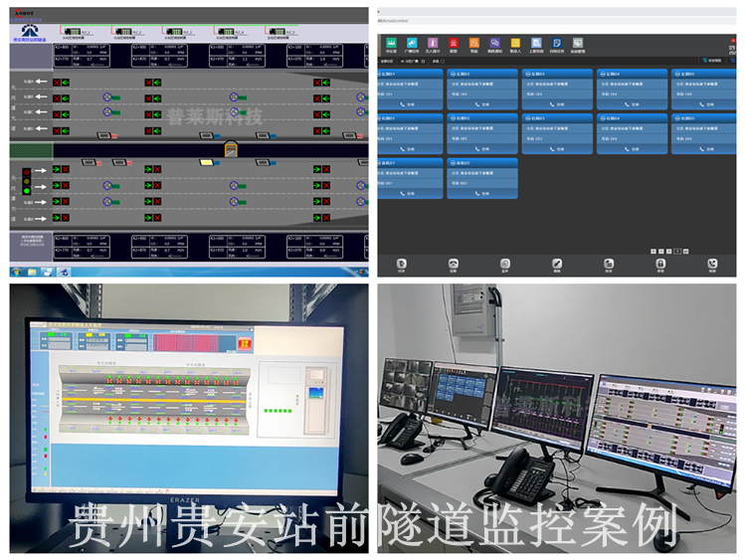Open the fourth taskbar application icon
The height and width of the screenshot is (560, 746).
click(x=64, y=273)
